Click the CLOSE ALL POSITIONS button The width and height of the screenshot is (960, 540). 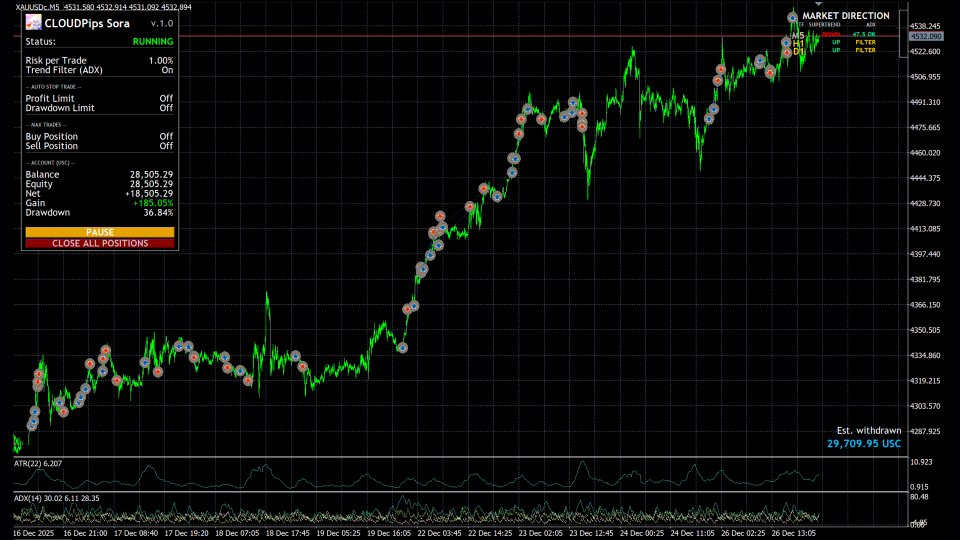100,243
